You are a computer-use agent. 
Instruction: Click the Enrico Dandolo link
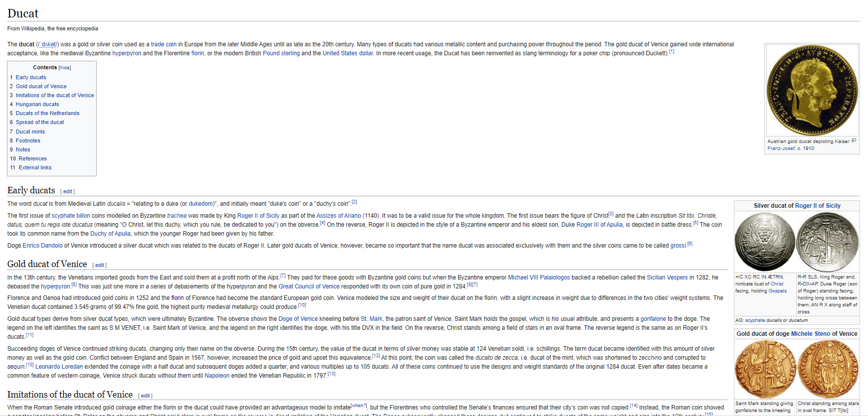pos(43,246)
